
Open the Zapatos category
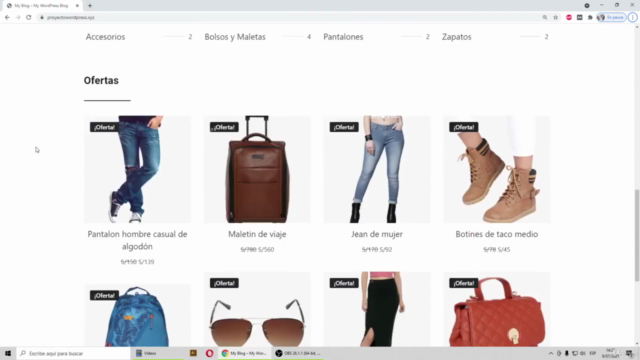tap(456, 37)
